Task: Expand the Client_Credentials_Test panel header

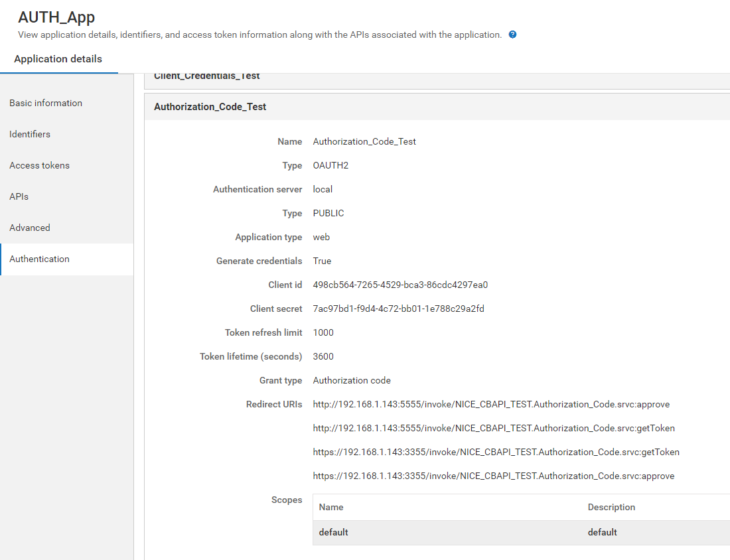Action: point(207,76)
